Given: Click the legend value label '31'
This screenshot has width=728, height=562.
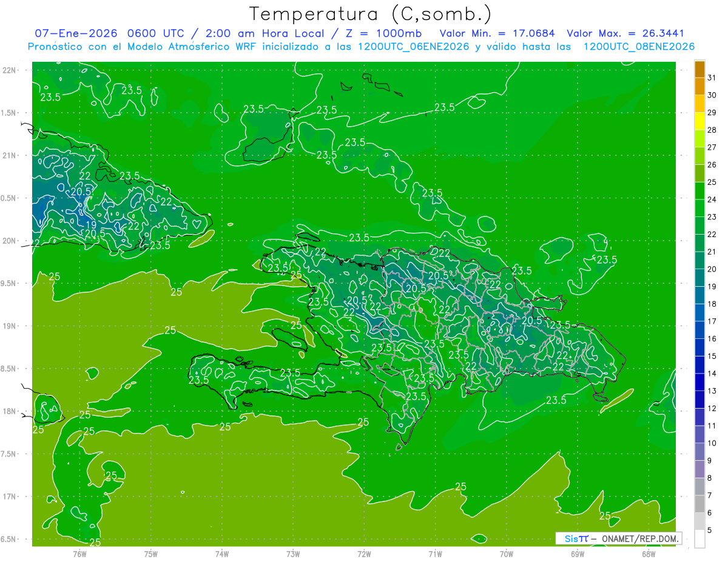Looking at the screenshot, I should tap(712, 78).
